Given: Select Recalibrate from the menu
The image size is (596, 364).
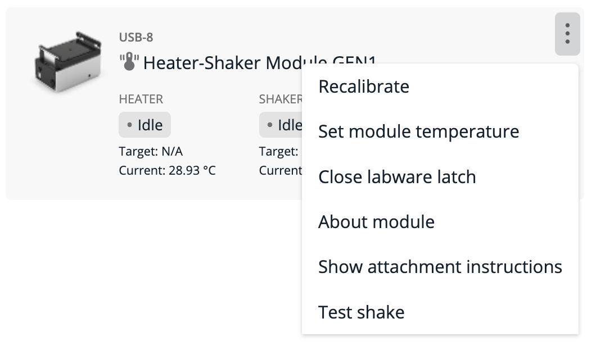Looking at the screenshot, I should click(363, 87).
